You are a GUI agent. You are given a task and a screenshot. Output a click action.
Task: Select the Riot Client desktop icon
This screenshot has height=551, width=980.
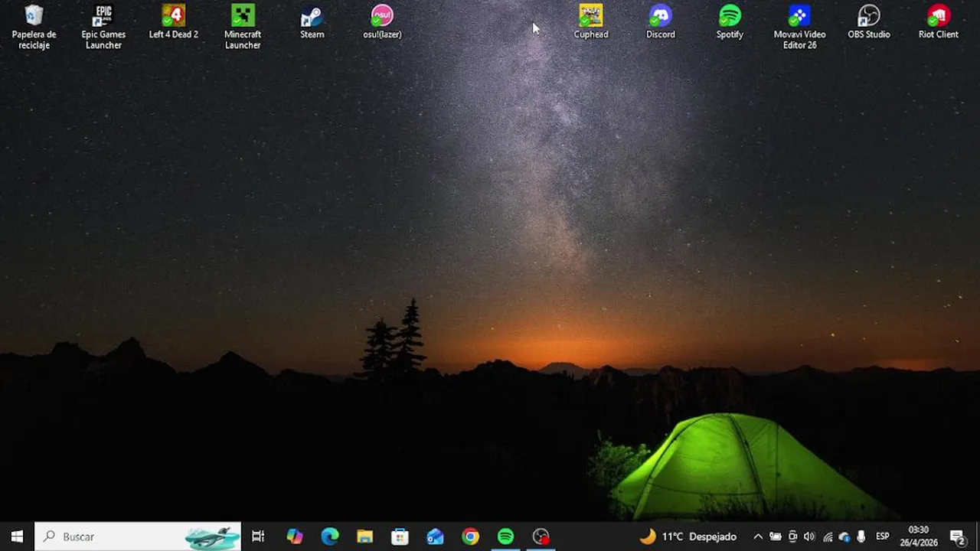pos(939,21)
